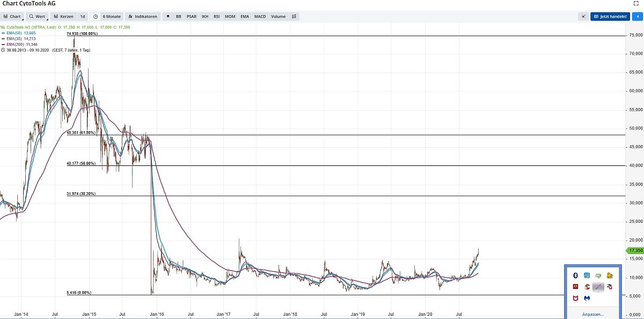Toggle the RSI indicator
The width and height of the screenshot is (644, 319).
(217, 17)
